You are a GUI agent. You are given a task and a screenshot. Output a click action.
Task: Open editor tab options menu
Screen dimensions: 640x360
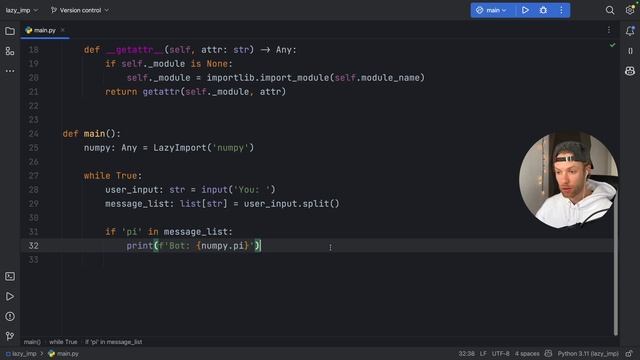pos(609,30)
